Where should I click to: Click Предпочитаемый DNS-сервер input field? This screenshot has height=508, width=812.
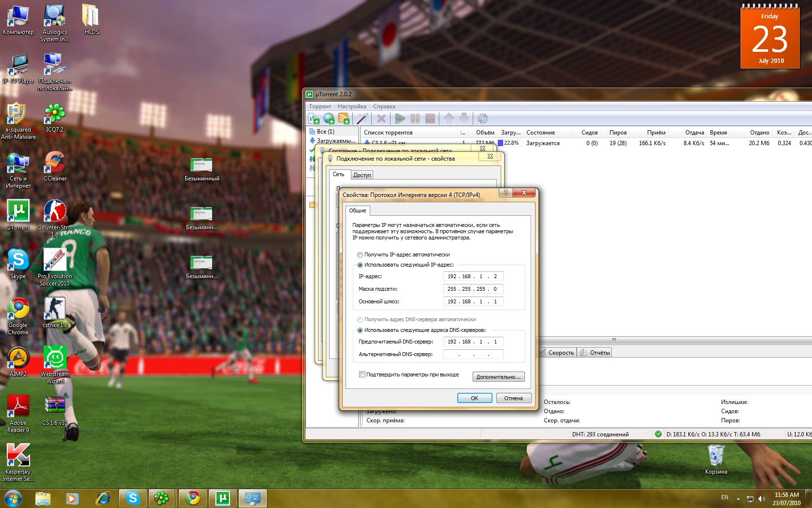tap(473, 342)
